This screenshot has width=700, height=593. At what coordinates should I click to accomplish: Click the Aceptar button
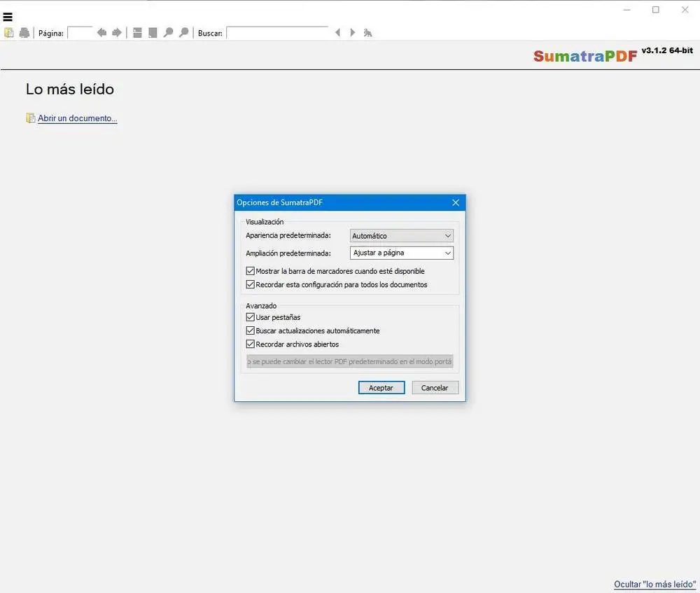click(381, 388)
